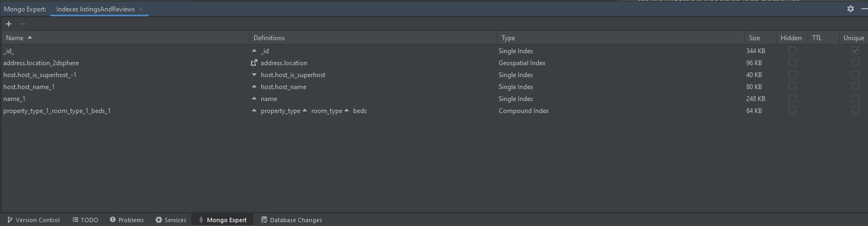
Task: Click the plus icon to add index
Action: (9, 24)
